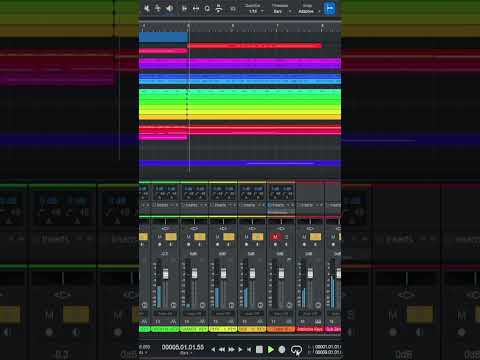
Task: Arm record on the lime channel
Action: (x=189, y=245)
